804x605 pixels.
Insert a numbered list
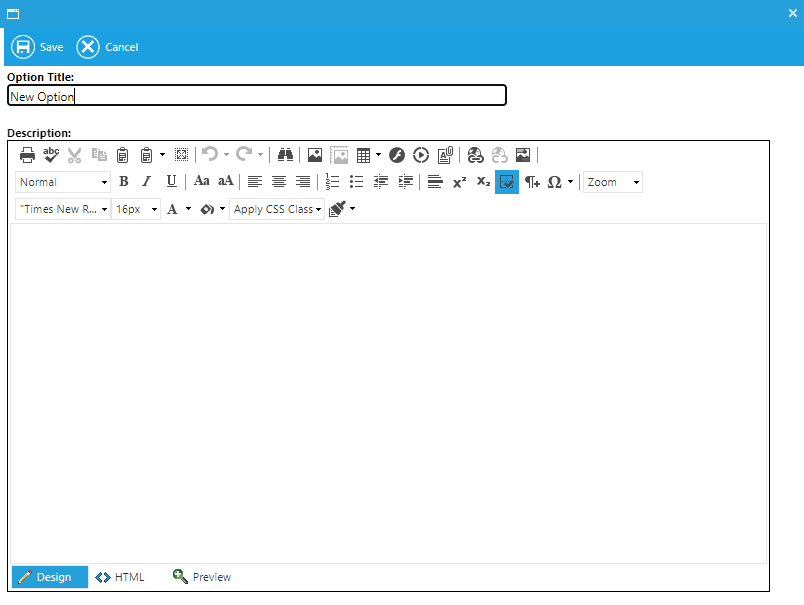333,182
